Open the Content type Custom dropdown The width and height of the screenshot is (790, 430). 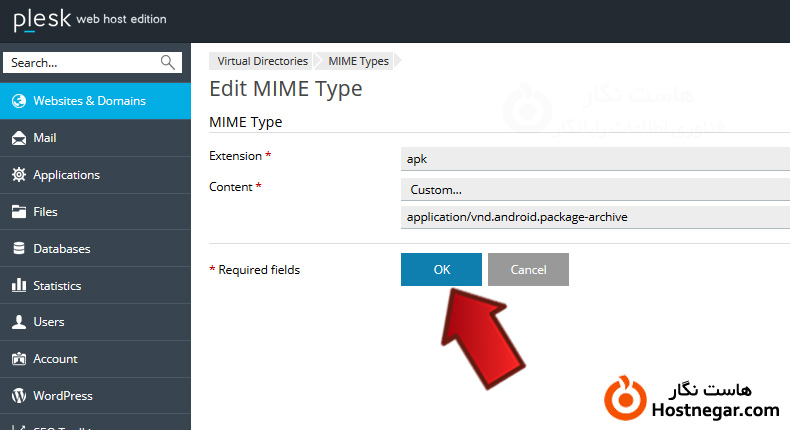tap(595, 189)
